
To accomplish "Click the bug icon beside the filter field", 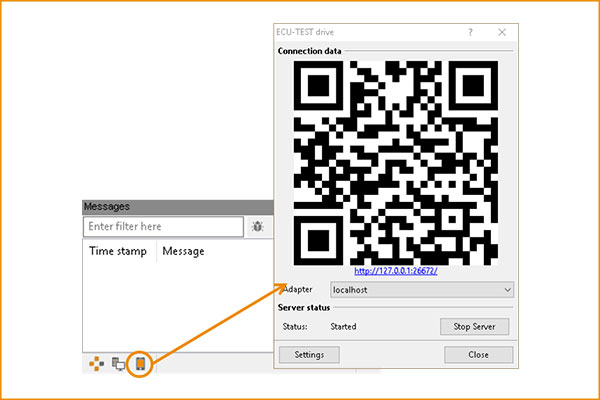I will coord(257,227).
